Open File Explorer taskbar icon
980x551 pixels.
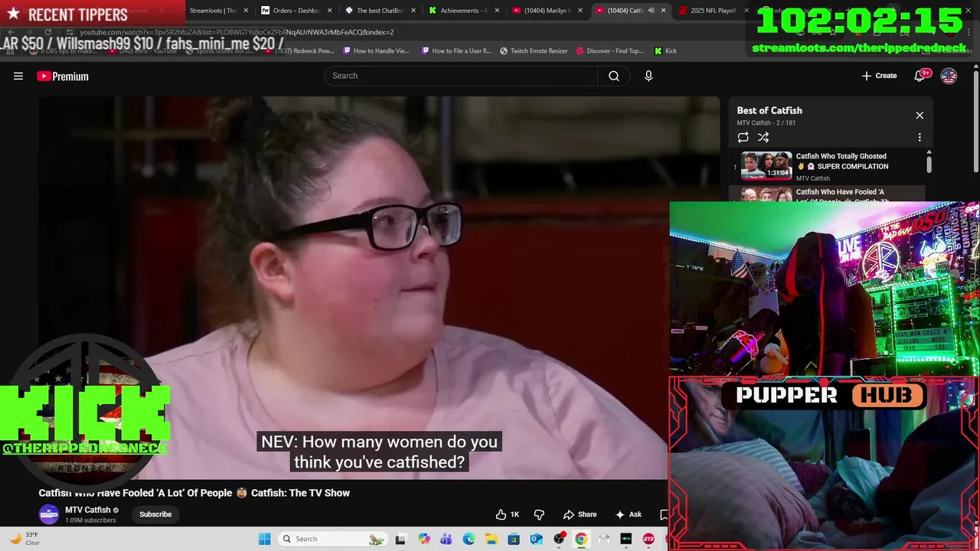[x=491, y=539]
